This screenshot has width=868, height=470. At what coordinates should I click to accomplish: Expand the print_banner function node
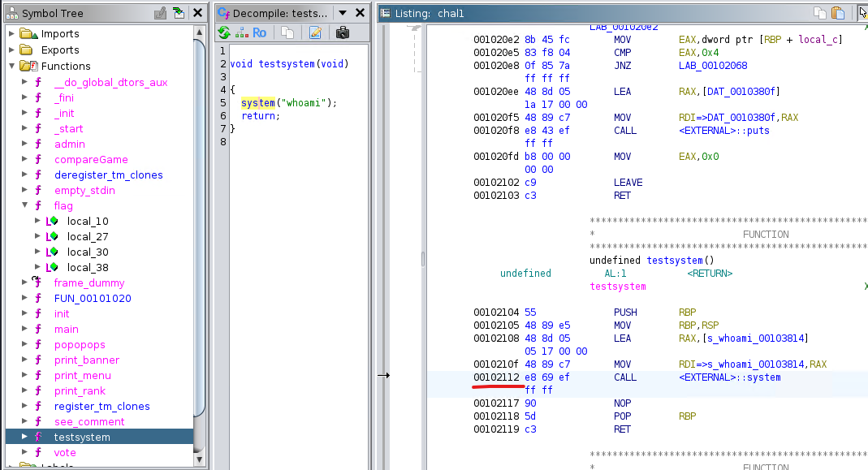(x=25, y=360)
